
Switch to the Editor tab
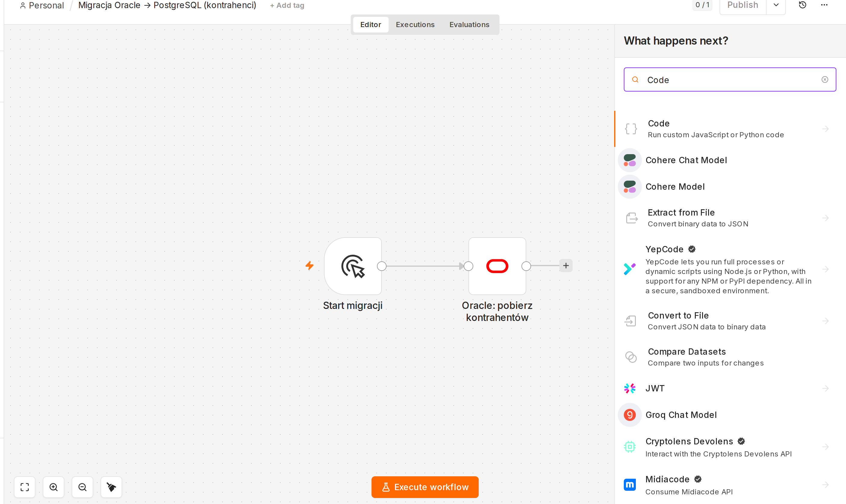(x=371, y=24)
